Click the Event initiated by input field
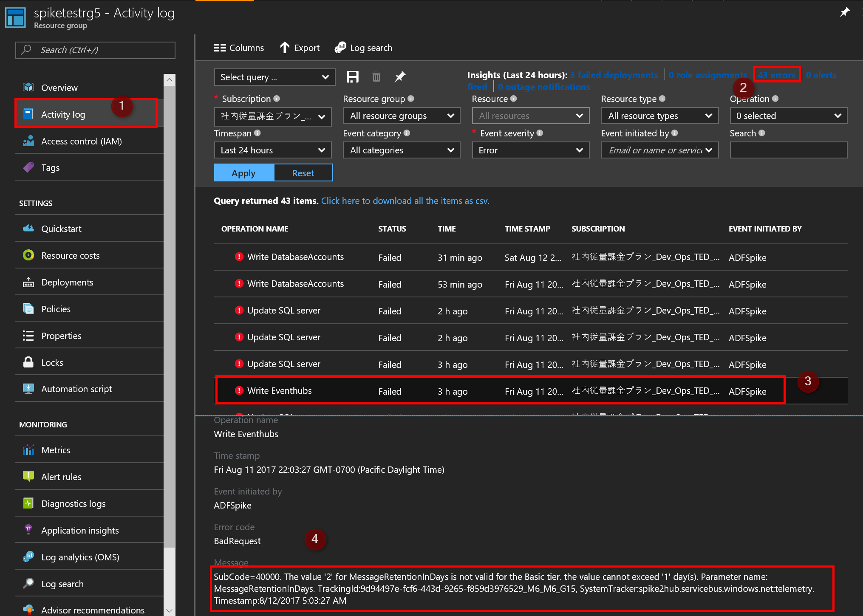Image resolution: width=863 pixels, height=616 pixels. [660, 150]
